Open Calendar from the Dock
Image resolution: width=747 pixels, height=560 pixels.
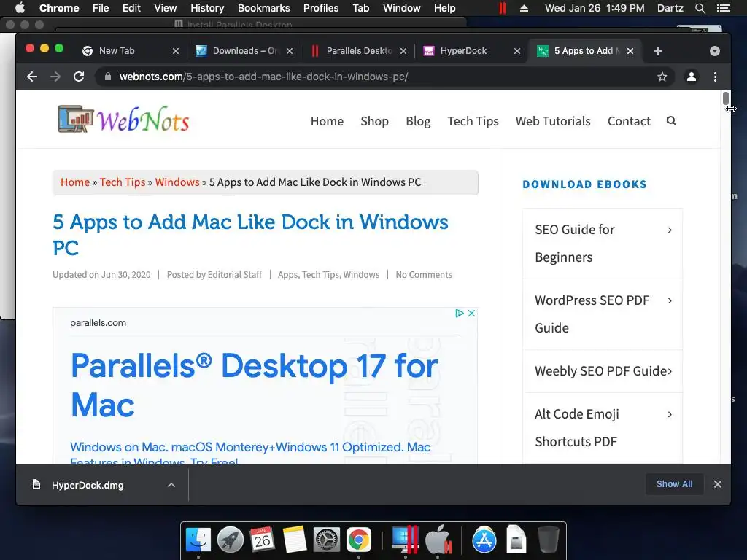coord(262,540)
